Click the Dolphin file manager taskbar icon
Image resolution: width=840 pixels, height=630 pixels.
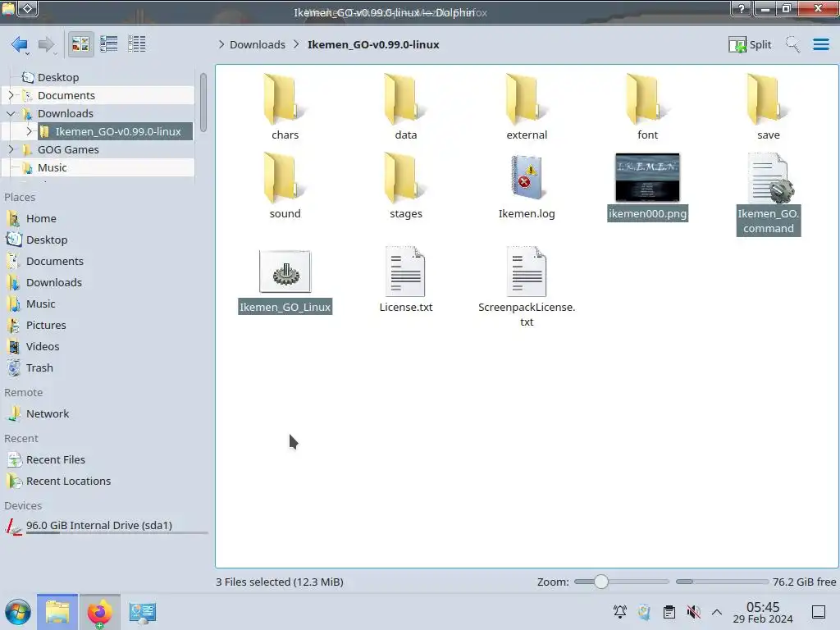[57, 612]
